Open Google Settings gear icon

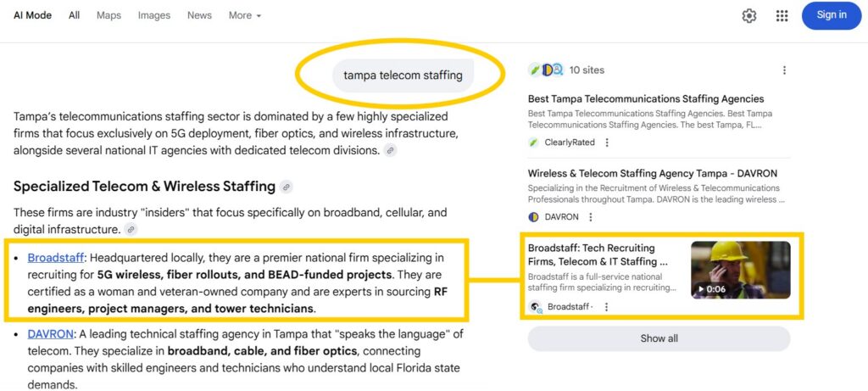[749, 15]
